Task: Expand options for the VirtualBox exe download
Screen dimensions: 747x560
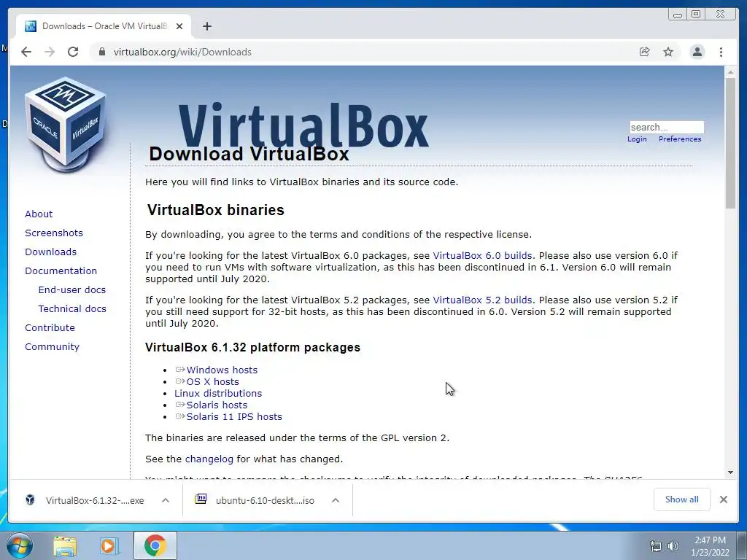Action: (166, 500)
